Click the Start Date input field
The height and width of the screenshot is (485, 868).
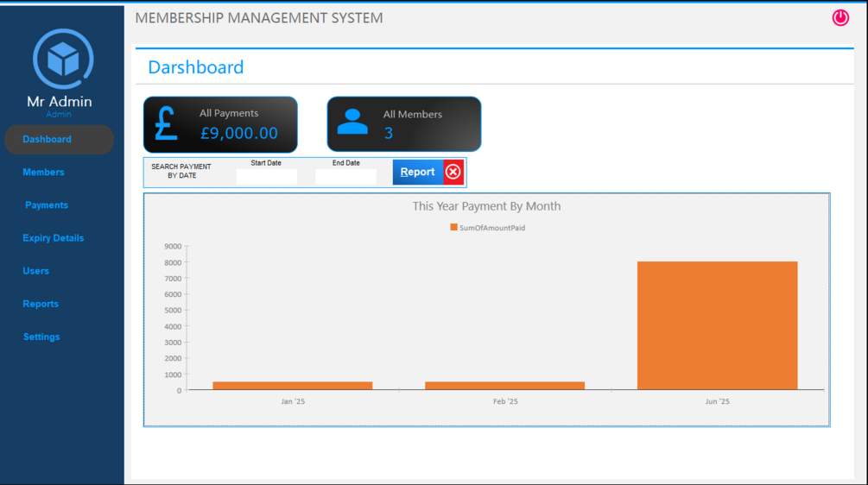click(x=266, y=177)
